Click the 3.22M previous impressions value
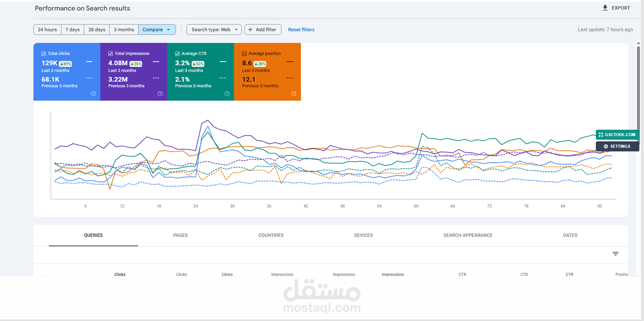 tap(118, 79)
